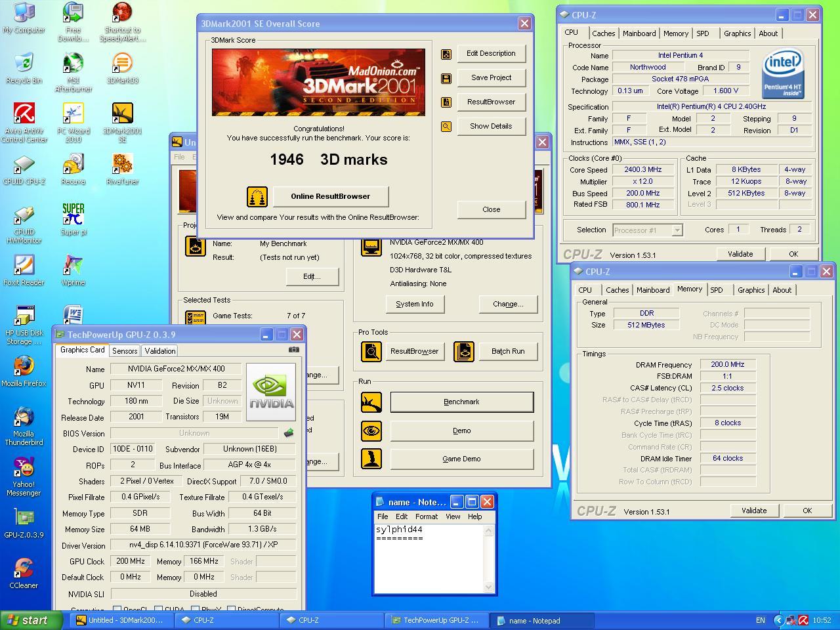The height and width of the screenshot is (630, 840).
Task: Launch Recuva from the desktop
Action: click(73, 170)
